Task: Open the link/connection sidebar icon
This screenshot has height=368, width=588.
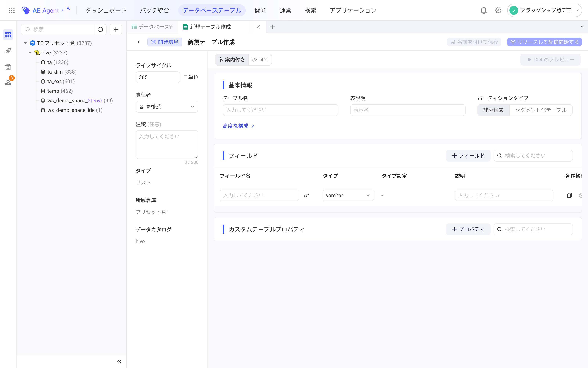Action: click(x=8, y=51)
